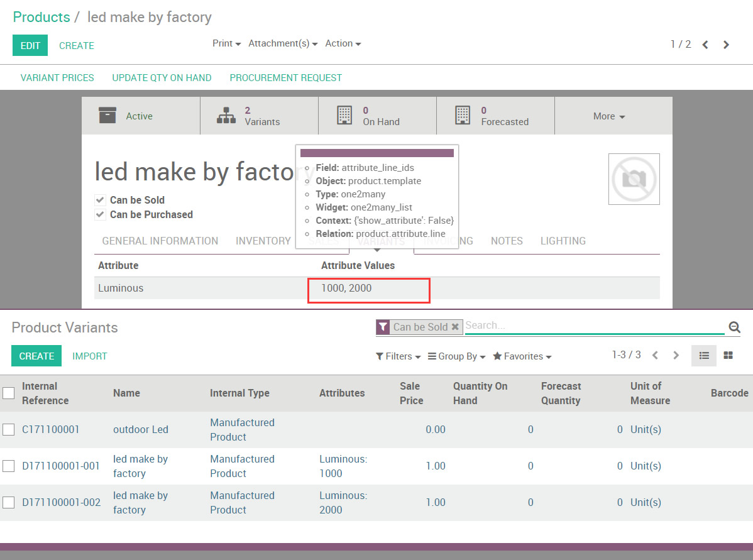Image resolution: width=753 pixels, height=560 pixels.
Task: Click the search magnifier icon
Action: coord(734,327)
